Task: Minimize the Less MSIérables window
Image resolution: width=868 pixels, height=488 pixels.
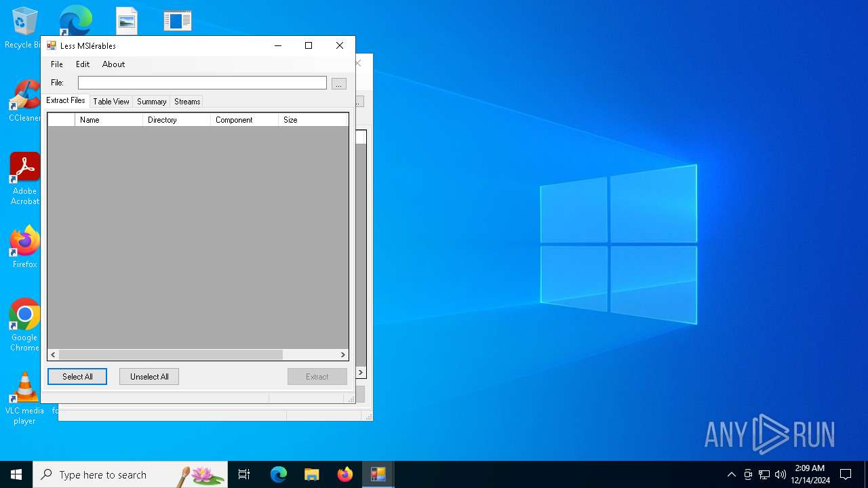Action: pos(278,45)
